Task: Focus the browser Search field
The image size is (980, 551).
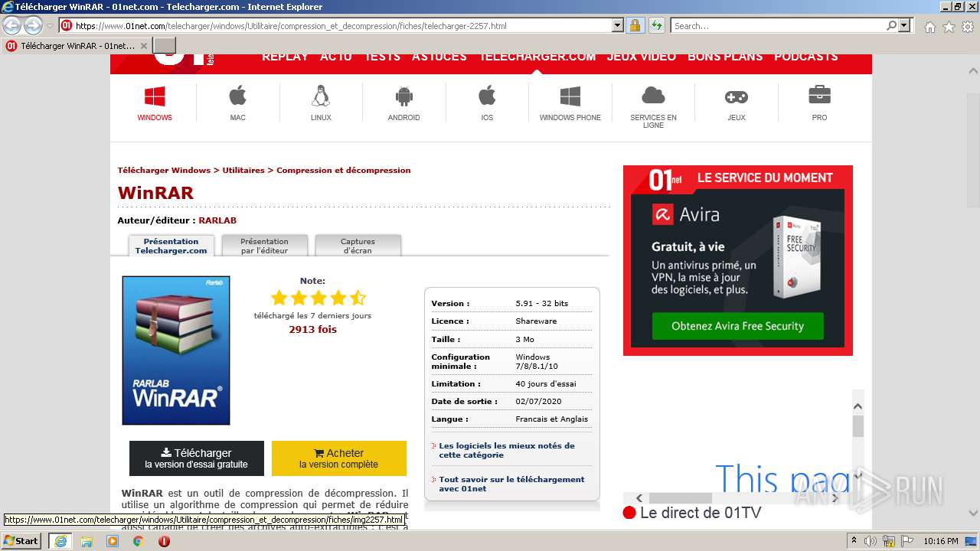Action: tap(777, 26)
